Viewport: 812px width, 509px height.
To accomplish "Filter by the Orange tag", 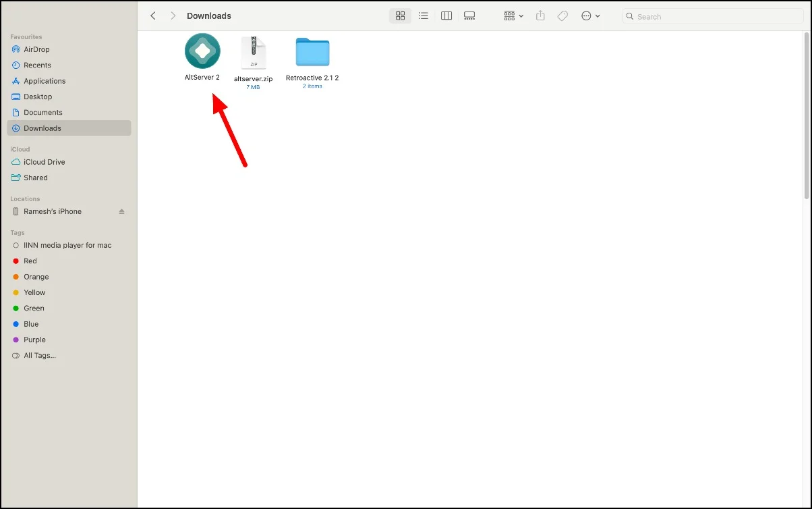I will tap(69, 277).
